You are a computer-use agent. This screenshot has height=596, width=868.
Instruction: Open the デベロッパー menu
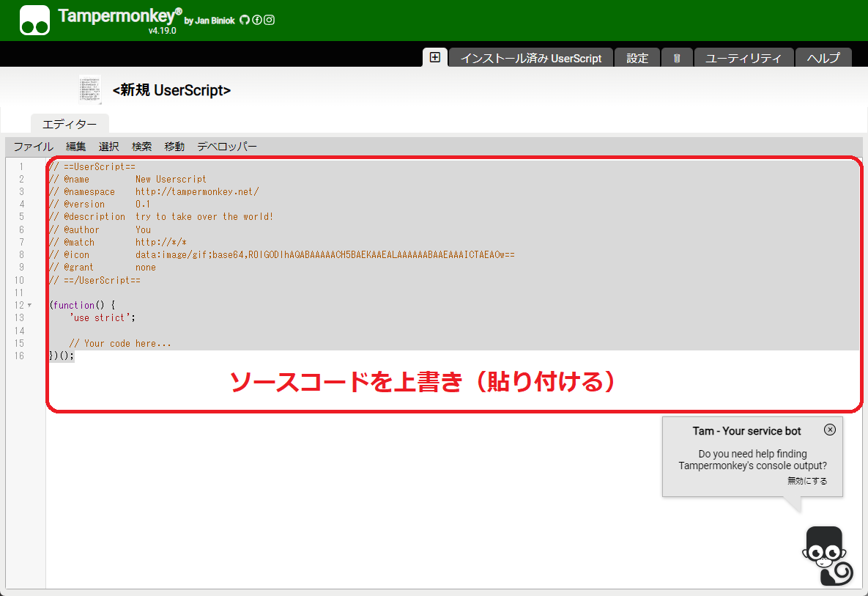[x=226, y=146]
